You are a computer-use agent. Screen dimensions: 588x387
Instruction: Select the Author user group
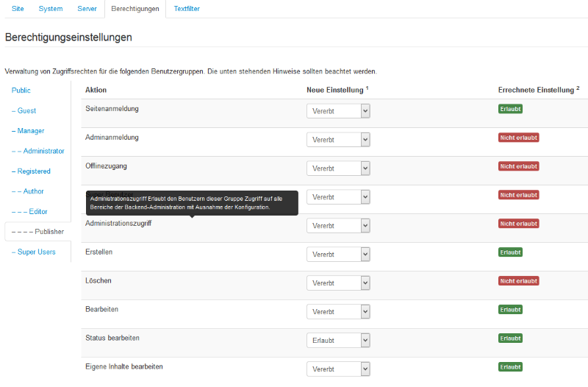(x=28, y=191)
